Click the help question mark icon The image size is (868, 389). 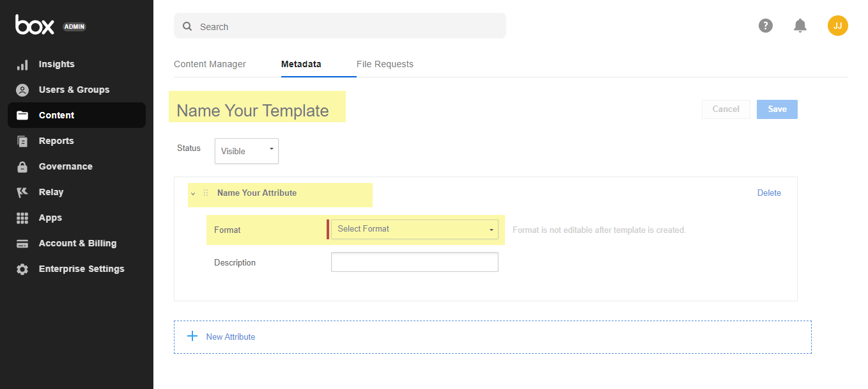pyautogui.click(x=766, y=26)
